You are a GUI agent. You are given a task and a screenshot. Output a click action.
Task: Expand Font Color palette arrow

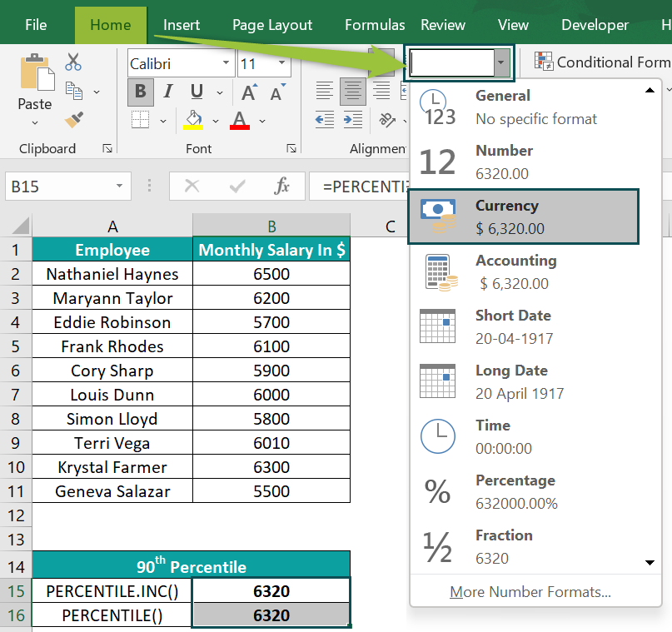pos(262,122)
